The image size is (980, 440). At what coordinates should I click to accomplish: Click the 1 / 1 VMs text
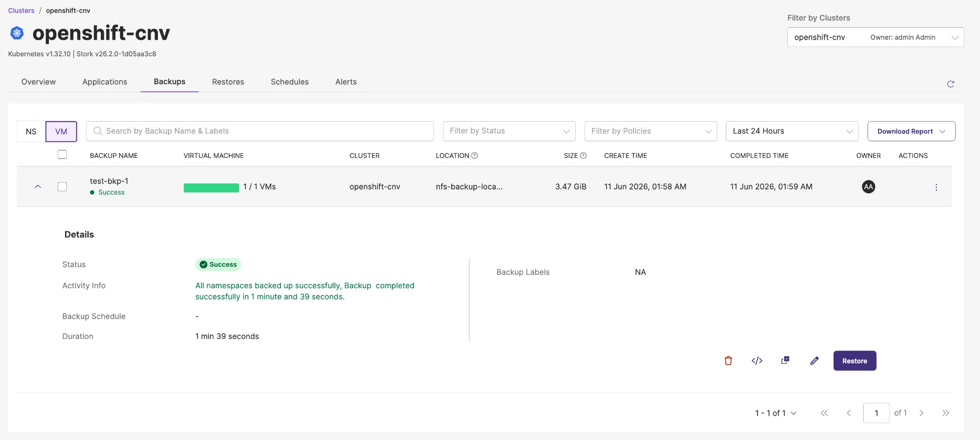(259, 187)
